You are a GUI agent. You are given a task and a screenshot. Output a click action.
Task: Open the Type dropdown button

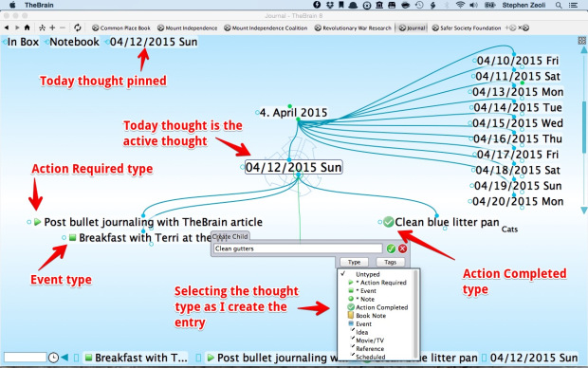(354, 262)
